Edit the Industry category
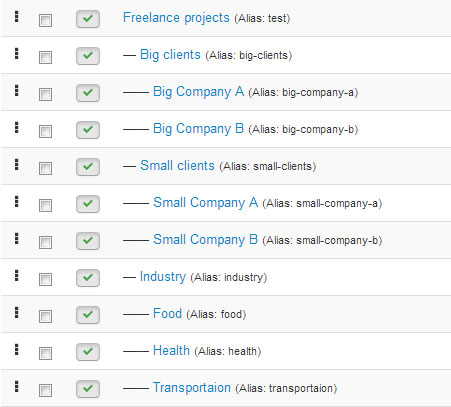Screen dimensions: 451x407 click(163, 277)
